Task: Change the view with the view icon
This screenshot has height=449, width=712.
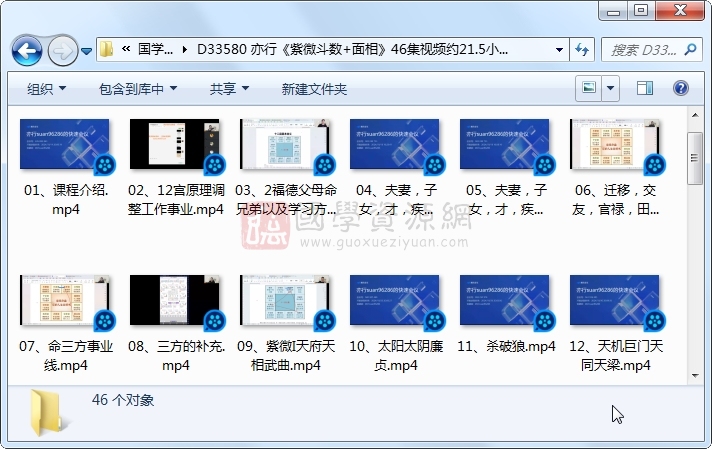Action: (x=589, y=87)
